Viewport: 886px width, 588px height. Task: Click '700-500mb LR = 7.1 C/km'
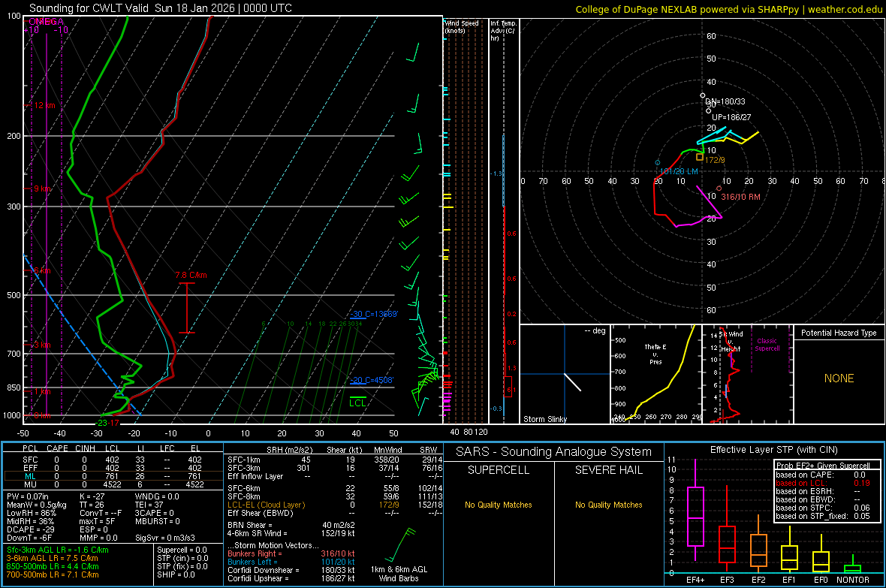click(53, 574)
